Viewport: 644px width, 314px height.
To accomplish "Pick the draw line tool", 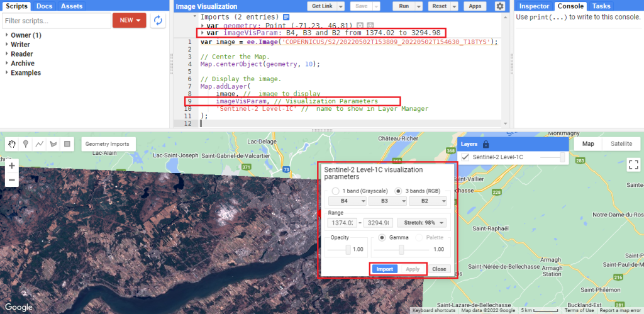I will [x=40, y=143].
